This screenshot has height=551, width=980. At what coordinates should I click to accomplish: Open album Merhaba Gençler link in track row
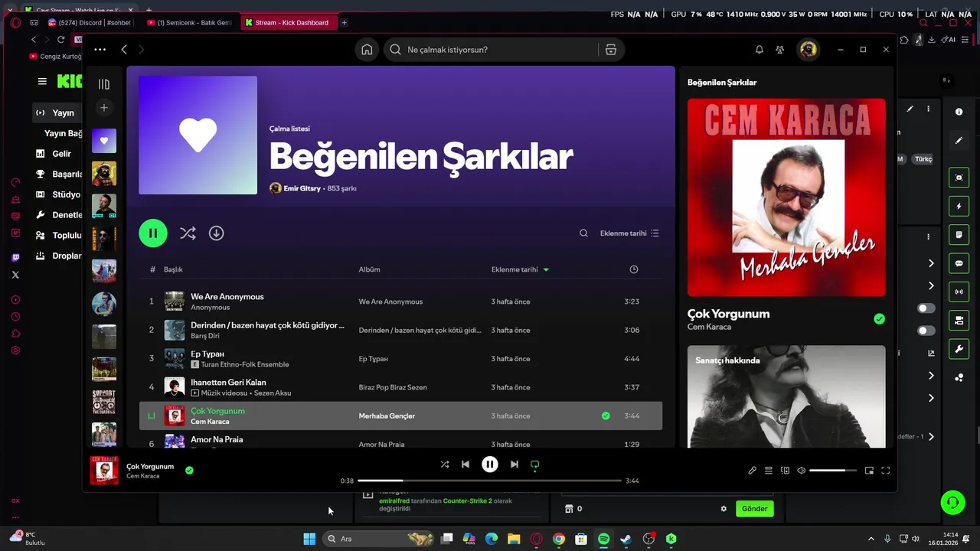click(x=387, y=416)
